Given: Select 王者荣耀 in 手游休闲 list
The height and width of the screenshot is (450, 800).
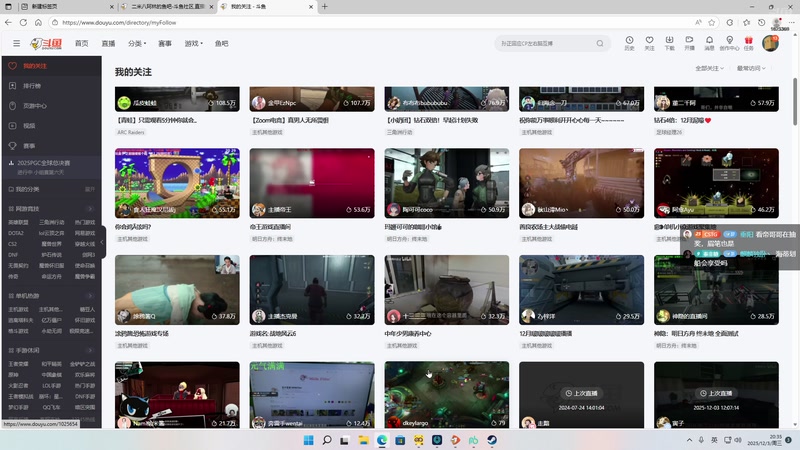Looking at the screenshot, I should (x=18, y=364).
